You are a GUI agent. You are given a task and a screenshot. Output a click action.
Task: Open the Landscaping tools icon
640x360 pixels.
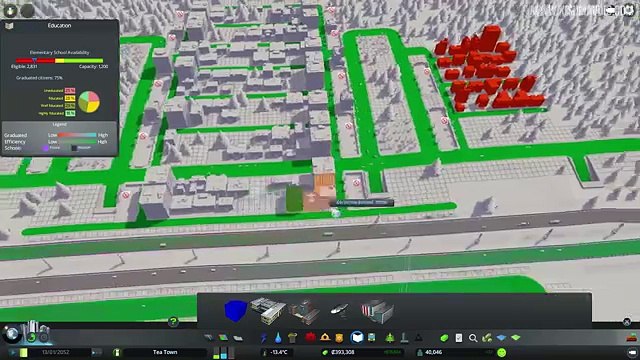tap(487, 338)
